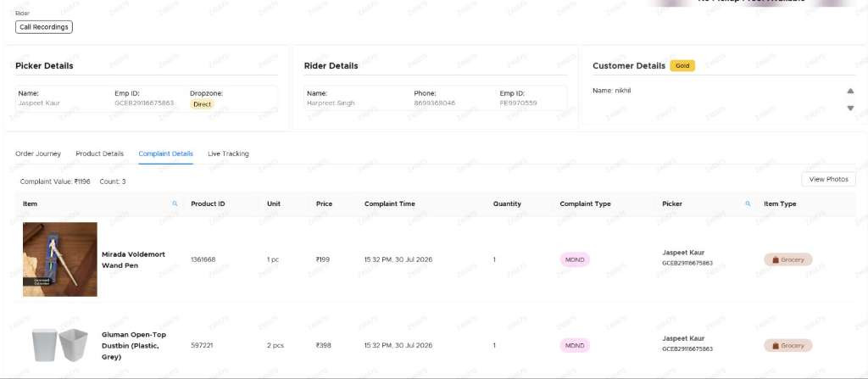Click the Grocery tag on Wand Pen row
The image size is (868, 379).
pyautogui.click(x=787, y=259)
